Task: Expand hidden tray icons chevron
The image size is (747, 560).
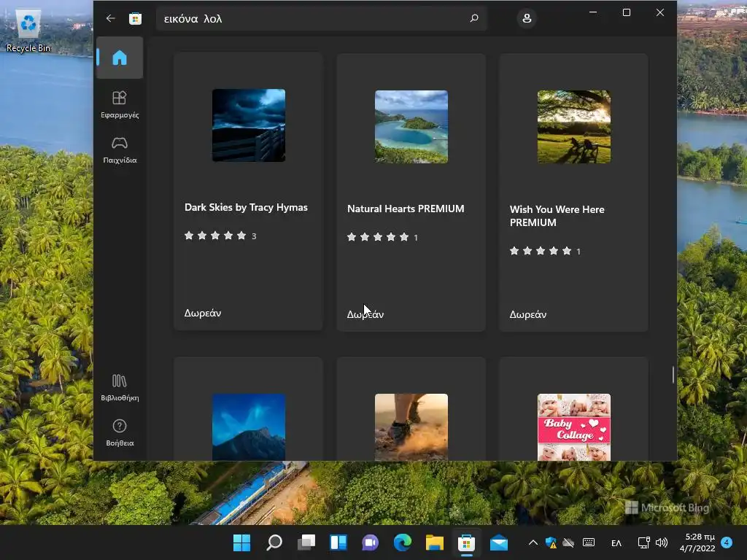Action: coord(533,542)
